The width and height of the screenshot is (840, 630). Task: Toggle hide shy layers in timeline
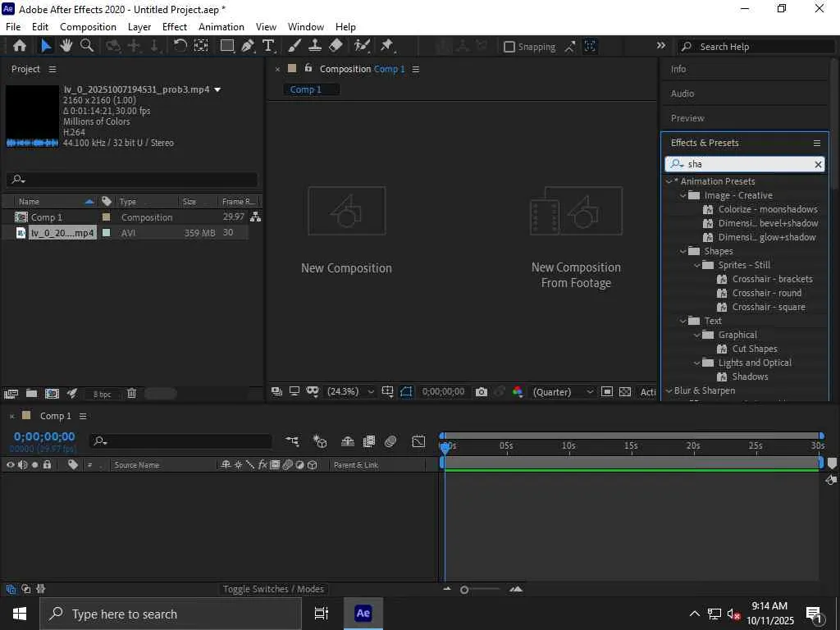348,441
